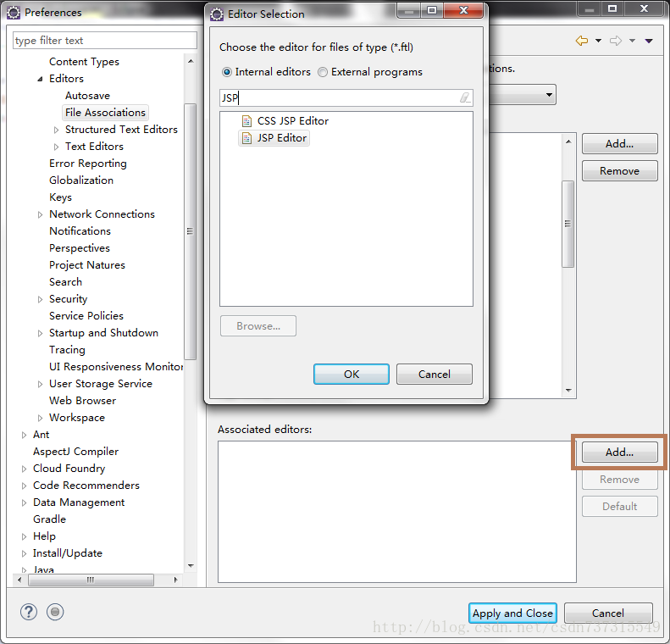Viewport: 670px width, 644px height.
Task: Collapse the Editors tree node
Action: pyautogui.click(x=40, y=79)
